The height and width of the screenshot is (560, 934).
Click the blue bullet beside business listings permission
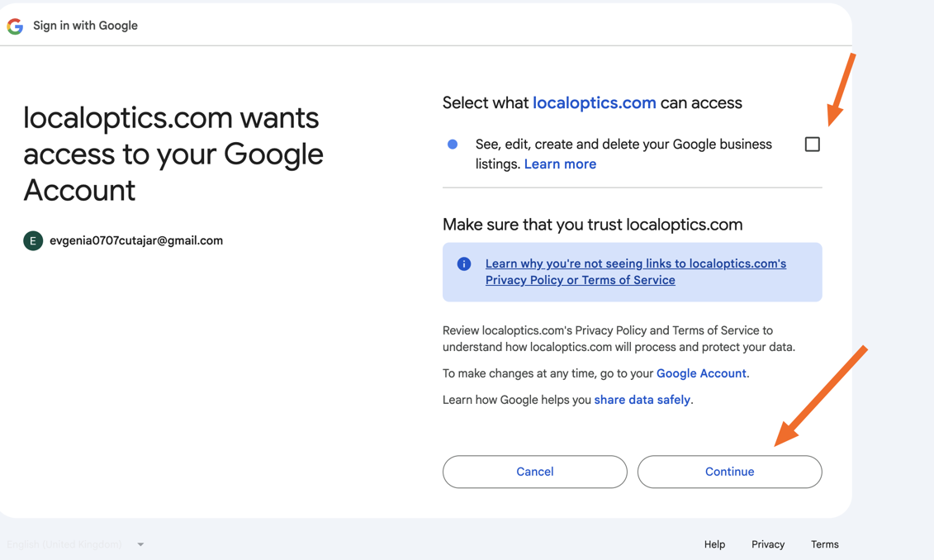[x=453, y=145]
